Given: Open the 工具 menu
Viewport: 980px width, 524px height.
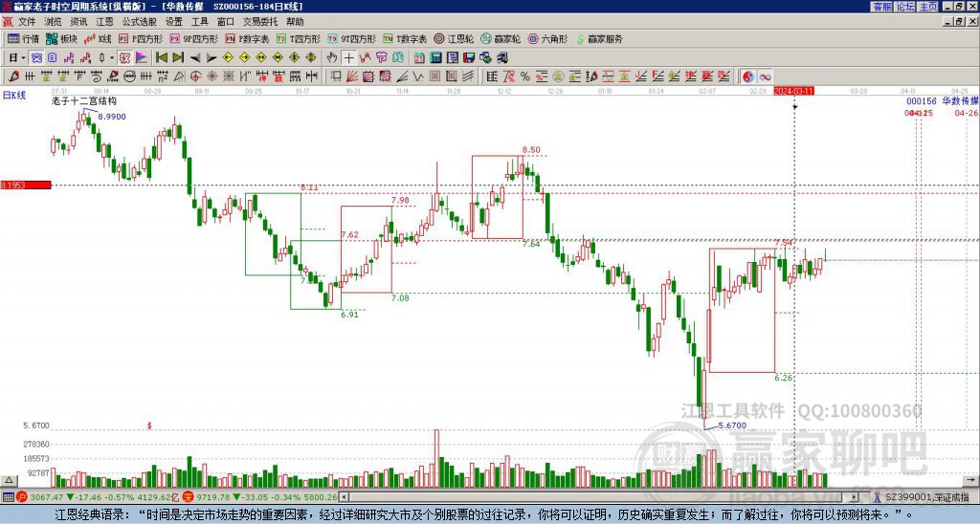Looking at the screenshot, I should tap(199, 22).
